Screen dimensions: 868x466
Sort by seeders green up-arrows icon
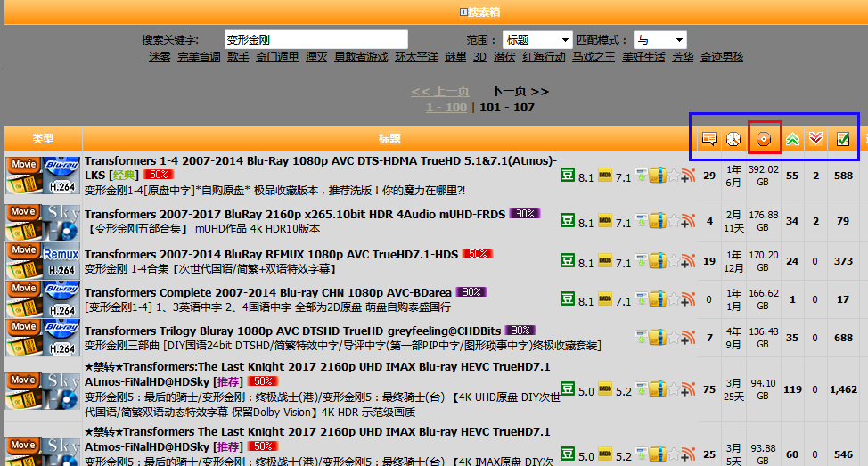(x=792, y=139)
